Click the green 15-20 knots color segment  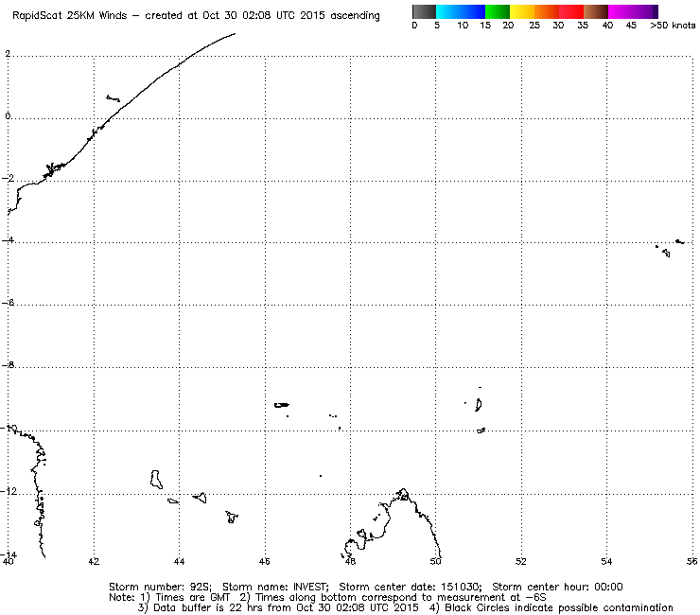coord(498,11)
